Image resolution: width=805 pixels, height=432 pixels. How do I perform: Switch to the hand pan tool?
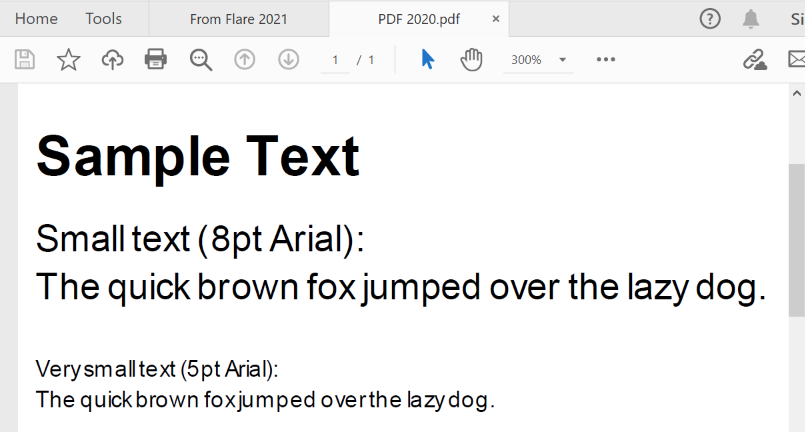(471, 60)
